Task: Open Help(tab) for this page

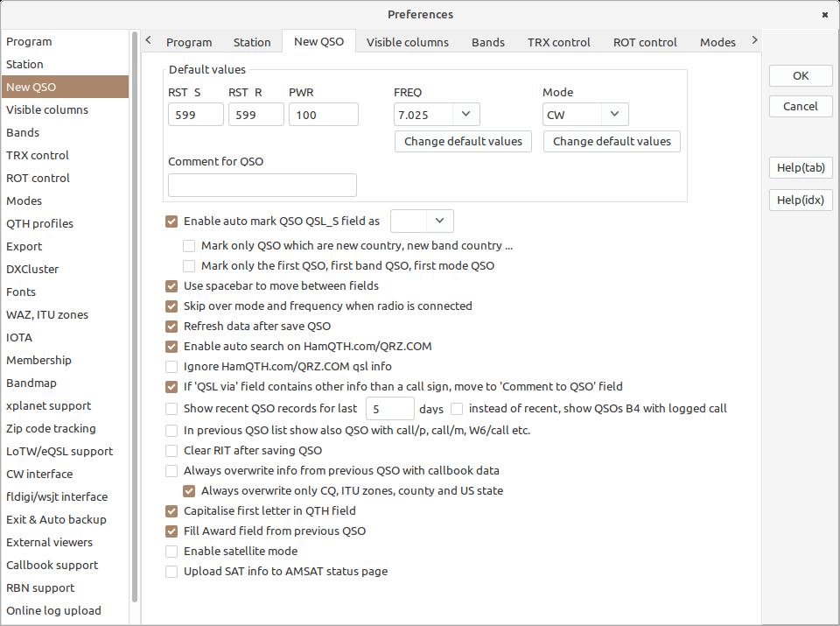Action: [801, 168]
